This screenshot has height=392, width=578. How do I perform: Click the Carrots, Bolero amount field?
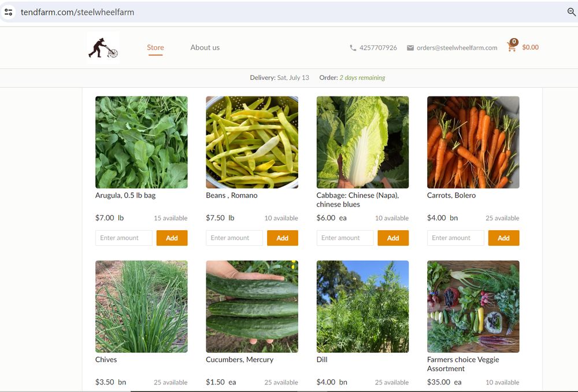click(x=455, y=238)
